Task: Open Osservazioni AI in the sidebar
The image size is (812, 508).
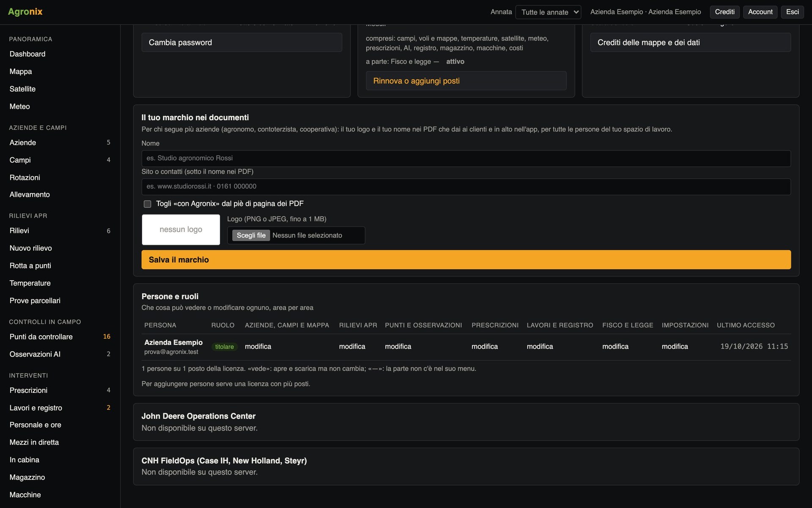Action: click(60, 354)
